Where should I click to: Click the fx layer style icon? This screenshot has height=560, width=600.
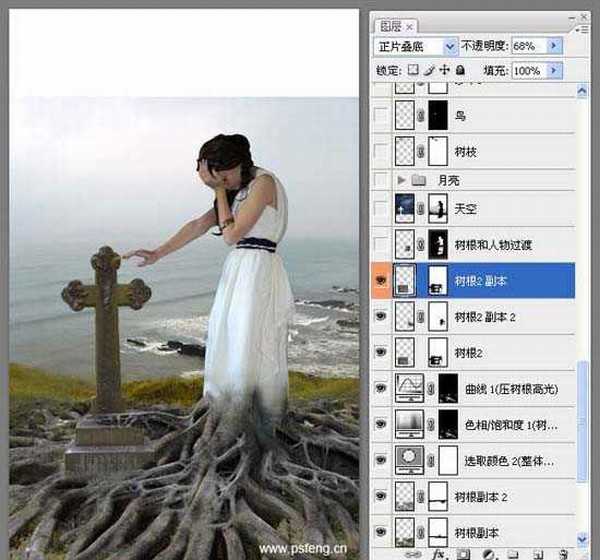tap(437, 553)
